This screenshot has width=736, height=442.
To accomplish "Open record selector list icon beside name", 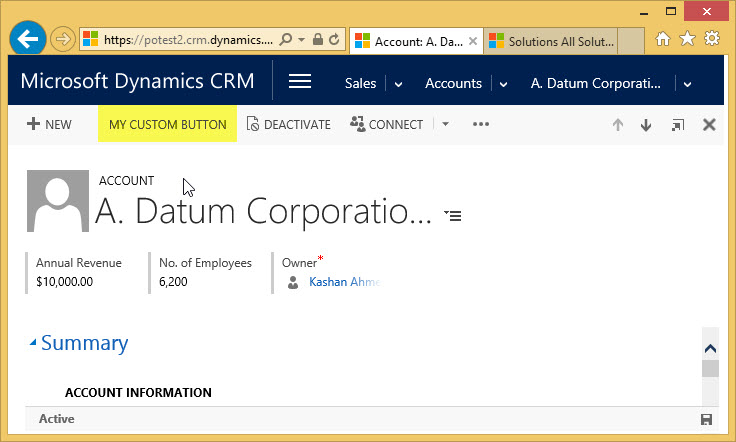I will pyautogui.click(x=453, y=215).
